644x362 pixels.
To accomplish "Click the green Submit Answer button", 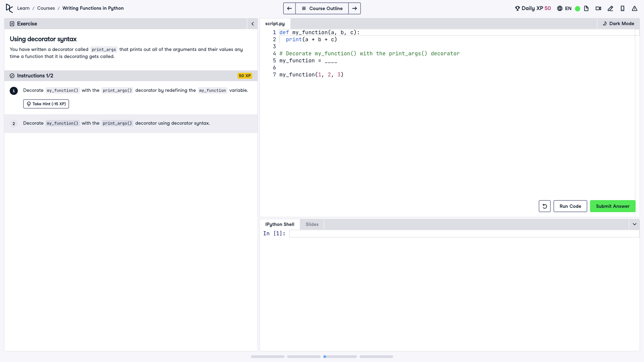I will point(612,206).
